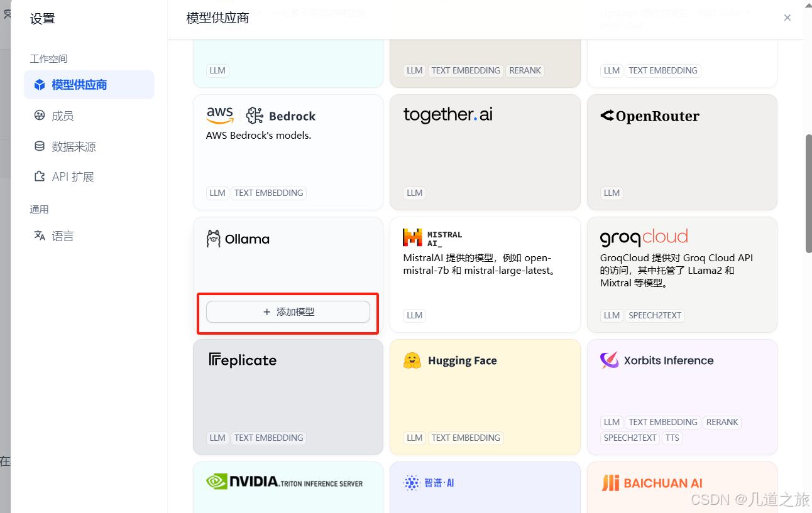This screenshot has width=812, height=513.
Task: Click the members icon in sidebar
Action: coord(40,116)
